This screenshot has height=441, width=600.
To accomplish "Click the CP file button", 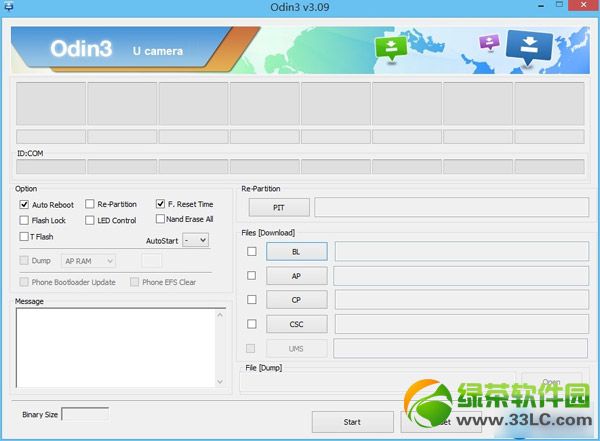I will click(297, 300).
